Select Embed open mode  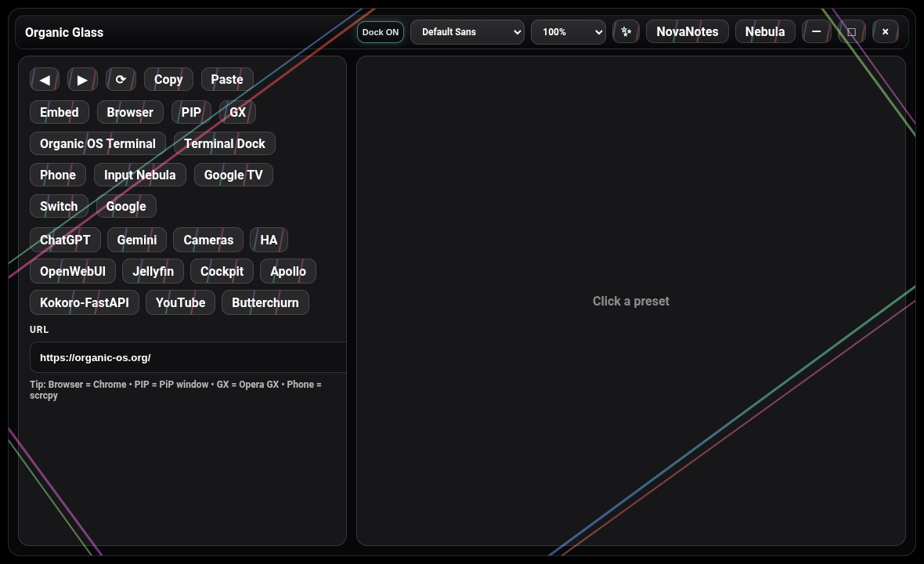point(59,112)
